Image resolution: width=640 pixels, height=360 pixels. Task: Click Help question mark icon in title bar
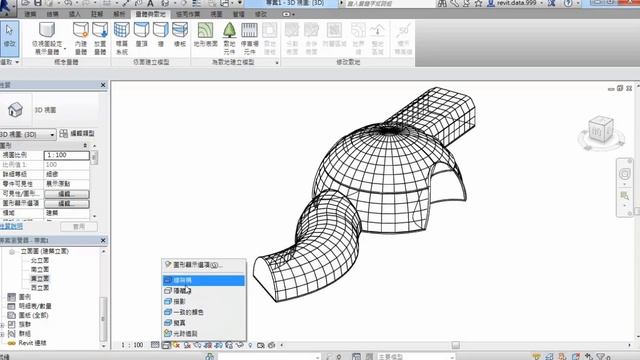pyautogui.click(x=568, y=3)
